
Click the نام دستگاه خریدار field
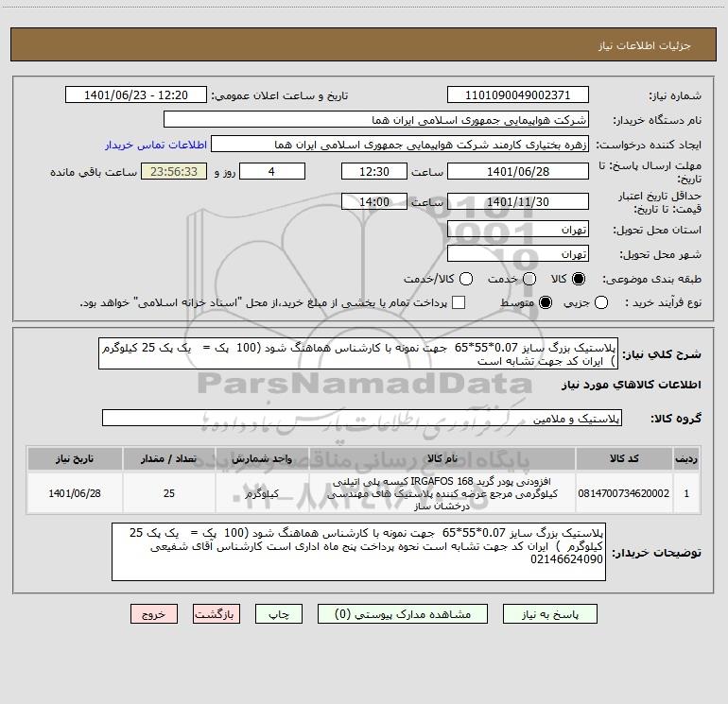[x=376, y=120]
